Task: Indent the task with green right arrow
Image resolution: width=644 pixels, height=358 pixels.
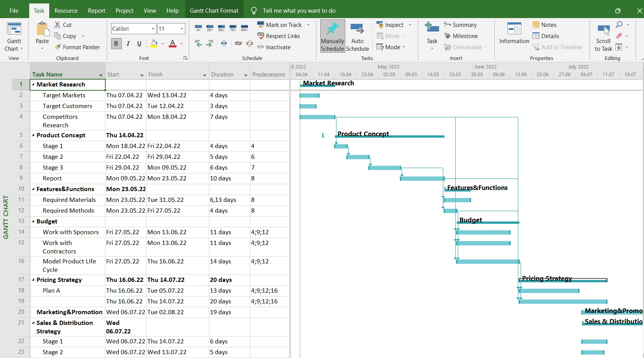Action: tap(210, 43)
